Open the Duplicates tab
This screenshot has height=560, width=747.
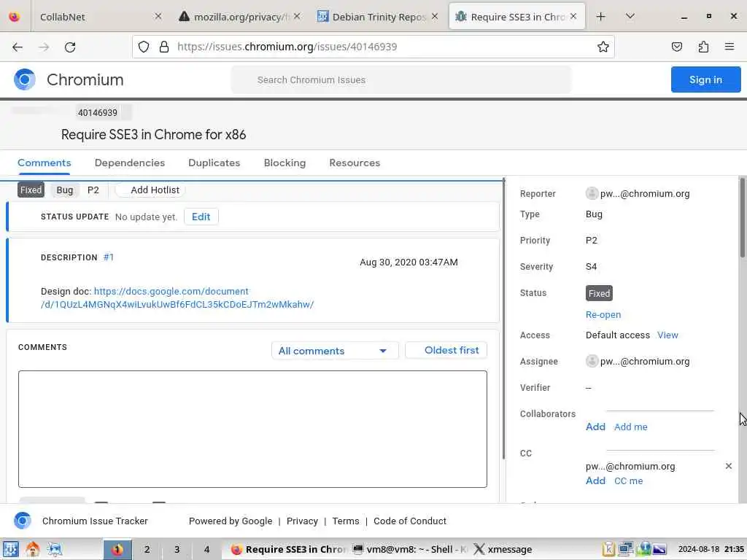pos(214,163)
